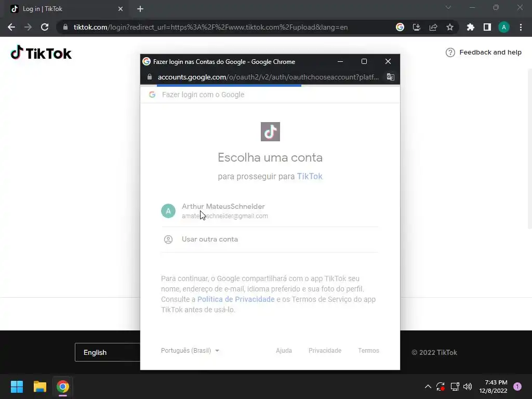Screen dimensions: 532x399
Task: Click the install app icon in address bar
Action: click(x=417, y=27)
